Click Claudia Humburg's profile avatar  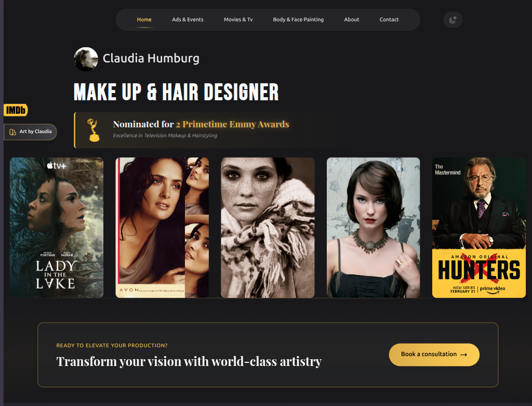point(86,59)
